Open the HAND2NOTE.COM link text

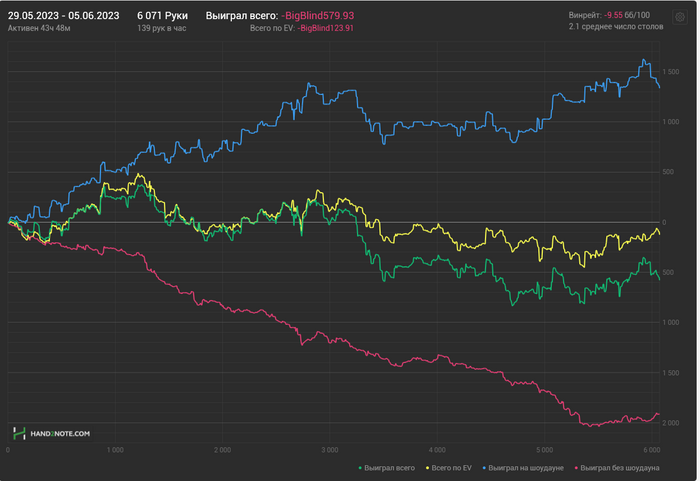click(60, 434)
